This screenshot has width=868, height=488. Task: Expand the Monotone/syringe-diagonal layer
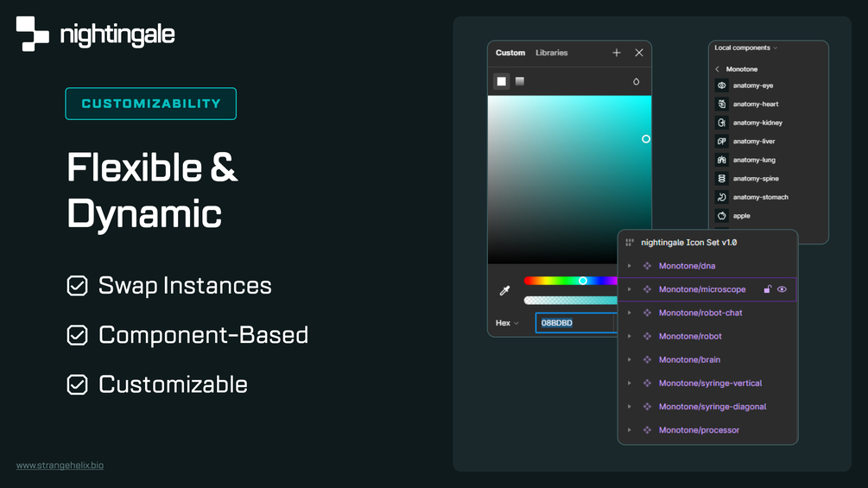(630, 407)
